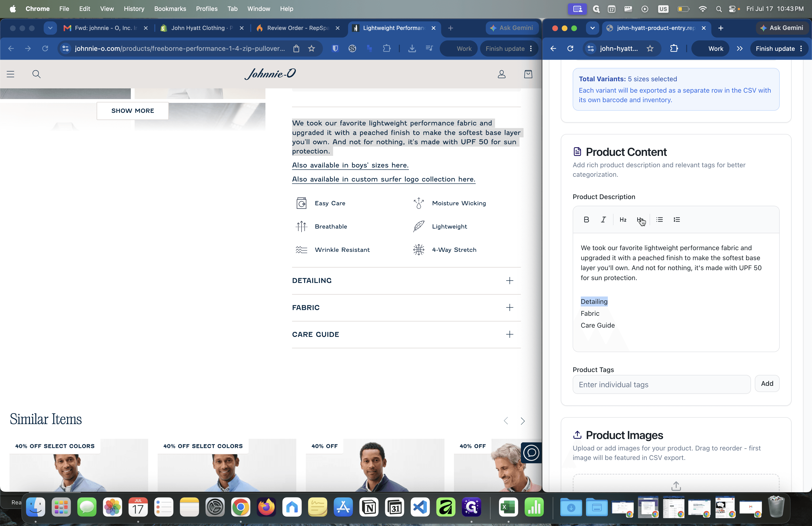Switch to John Hyatt Clothing tab
The height and width of the screenshot is (526, 812).
tap(202, 28)
